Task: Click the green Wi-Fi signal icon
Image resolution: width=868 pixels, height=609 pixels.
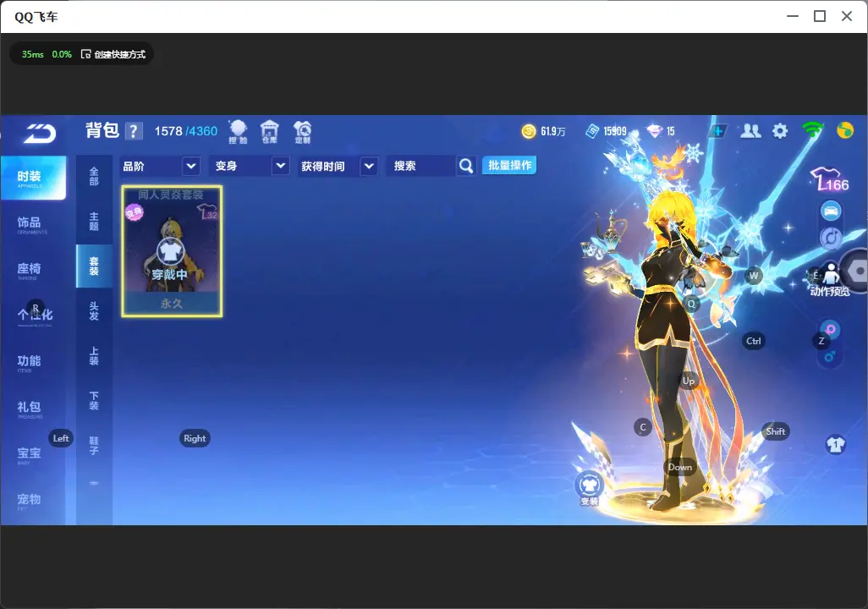Action: pyautogui.click(x=813, y=130)
